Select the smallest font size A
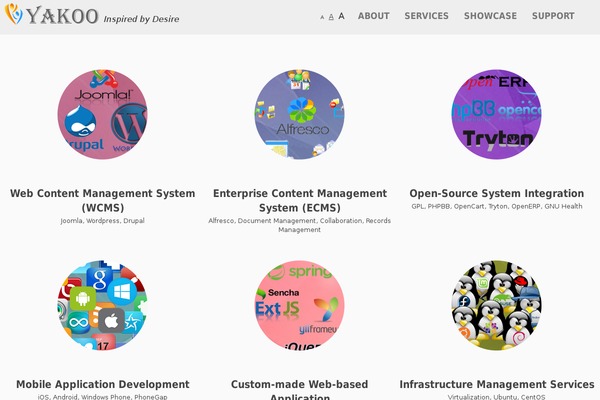This screenshot has height=400, width=600. pos(322,17)
